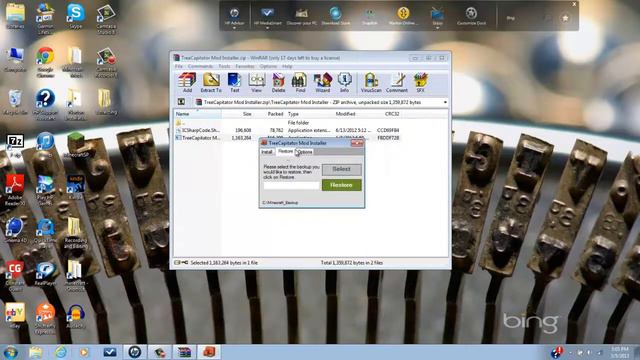This screenshot has width=640, height=360.
Task: Click the Computer desktop icon
Action: pos(15,59)
